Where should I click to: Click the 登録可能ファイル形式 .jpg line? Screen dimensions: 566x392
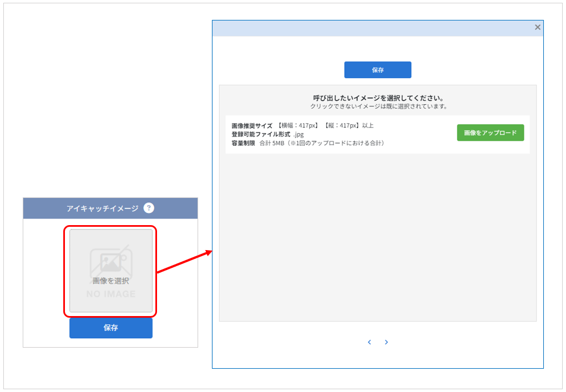point(268,134)
